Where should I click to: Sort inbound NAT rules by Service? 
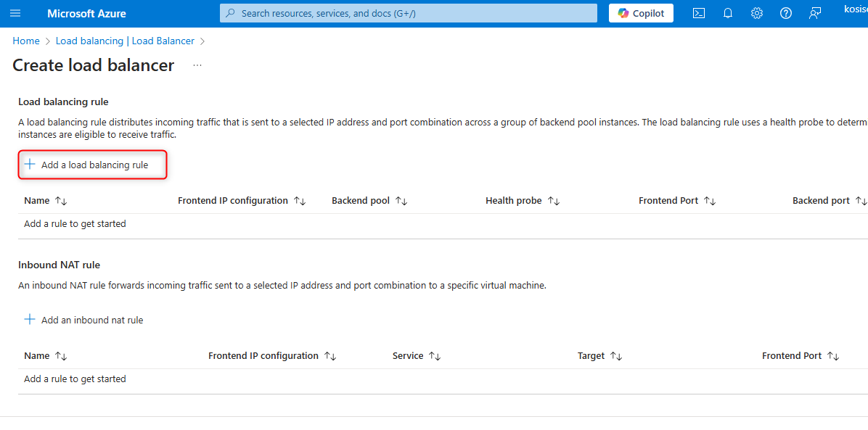(x=417, y=356)
